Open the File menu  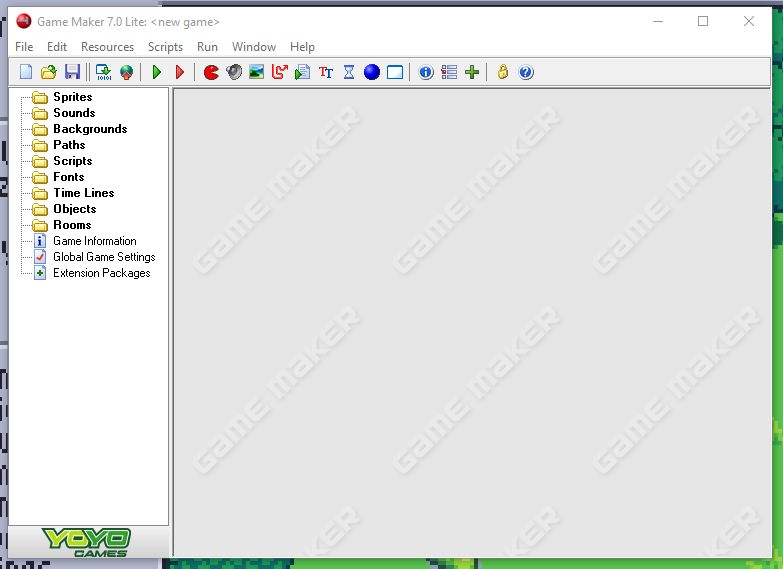click(24, 46)
